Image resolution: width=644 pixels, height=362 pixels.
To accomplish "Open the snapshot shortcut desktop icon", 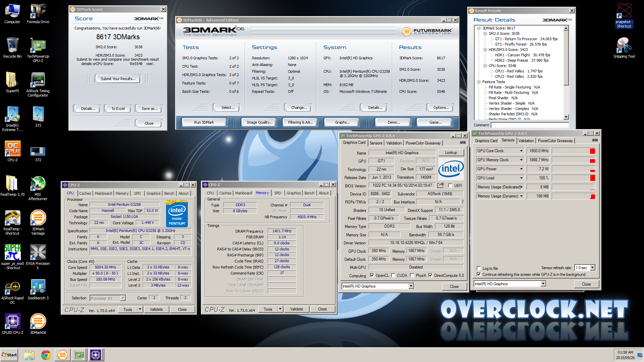I will (624, 16).
